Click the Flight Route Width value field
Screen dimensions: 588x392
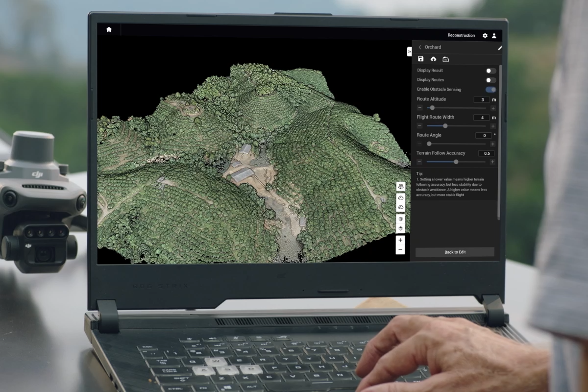pyautogui.click(x=482, y=118)
